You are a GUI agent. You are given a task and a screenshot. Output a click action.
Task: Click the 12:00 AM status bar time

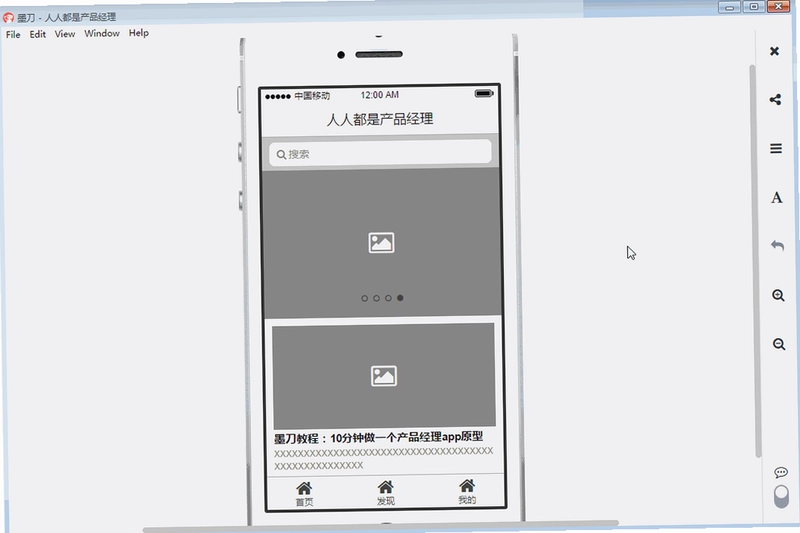(380, 95)
